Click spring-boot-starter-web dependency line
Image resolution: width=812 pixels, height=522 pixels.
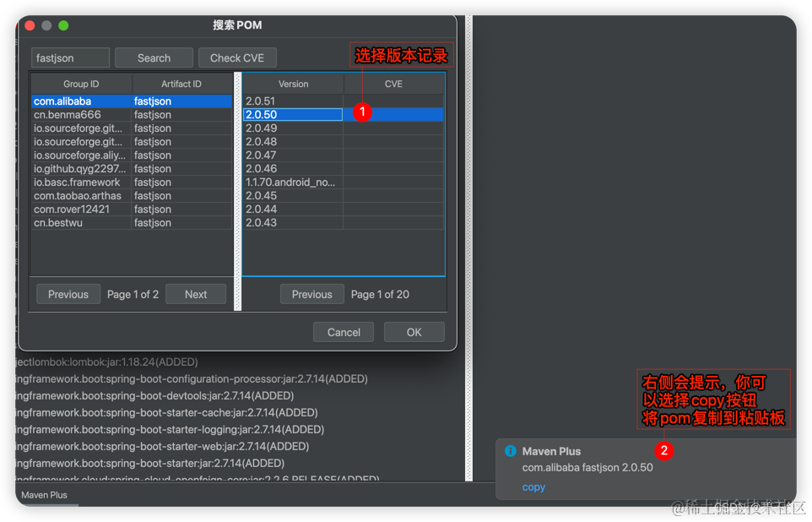(x=162, y=446)
